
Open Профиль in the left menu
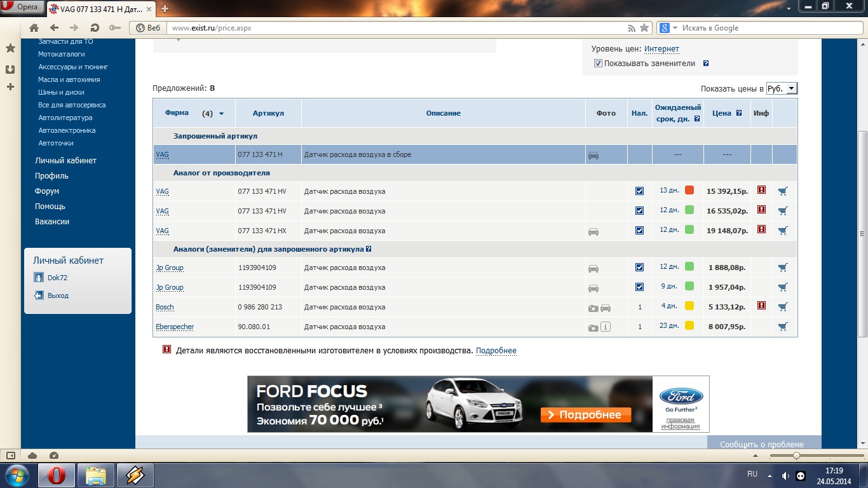(x=51, y=176)
